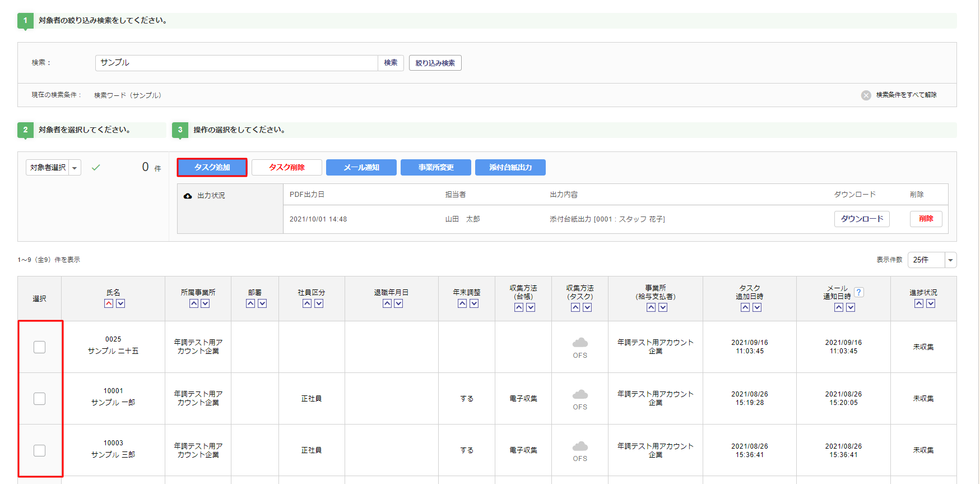Sort 所属事業所 column descending arrow

[x=205, y=303]
